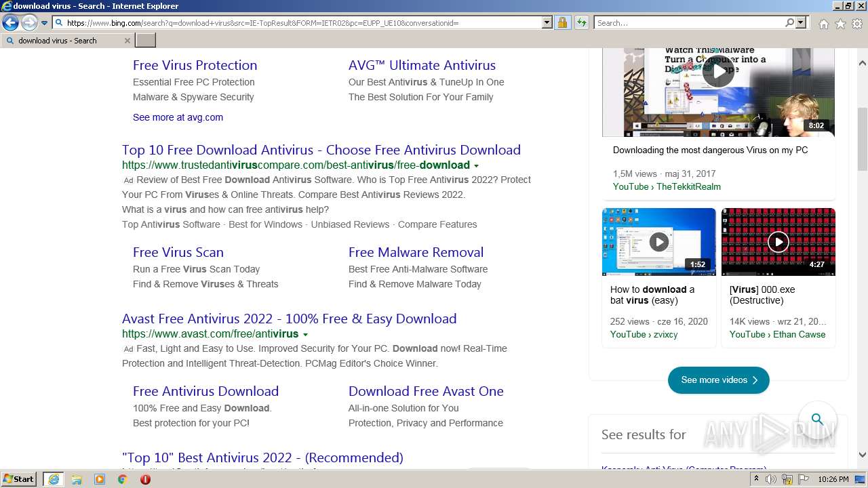
Task: Show hidden tray icons arrow
Action: click(x=757, y=479)
